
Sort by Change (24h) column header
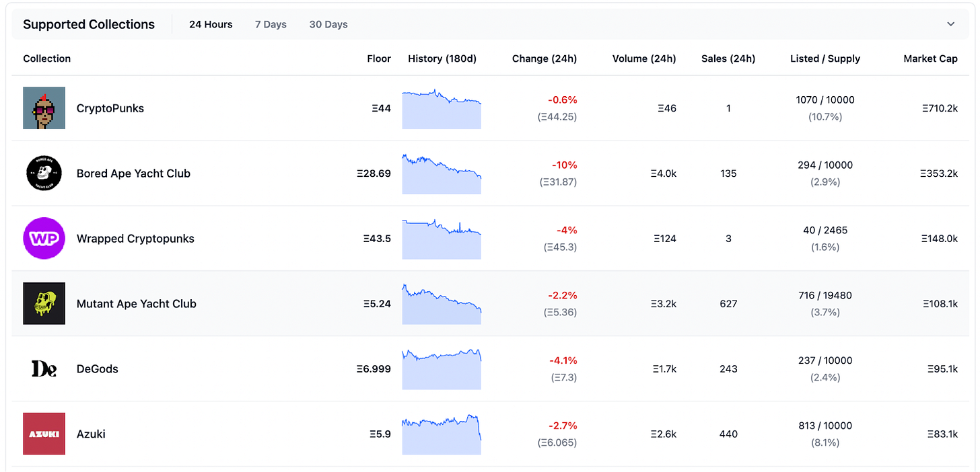tap(545, 58)
